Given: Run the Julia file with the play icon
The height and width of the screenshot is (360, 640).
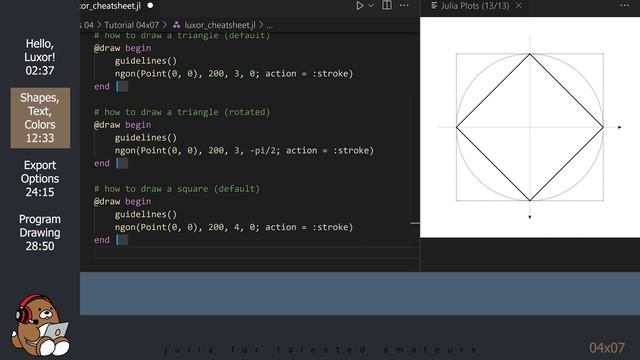Looking at the screenshot, I should (x=360, y=6).
